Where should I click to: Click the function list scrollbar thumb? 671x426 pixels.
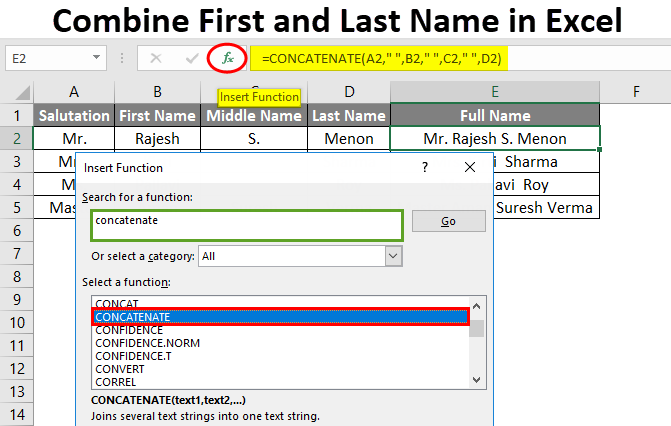pyautogui.click(x=477, y=328)
